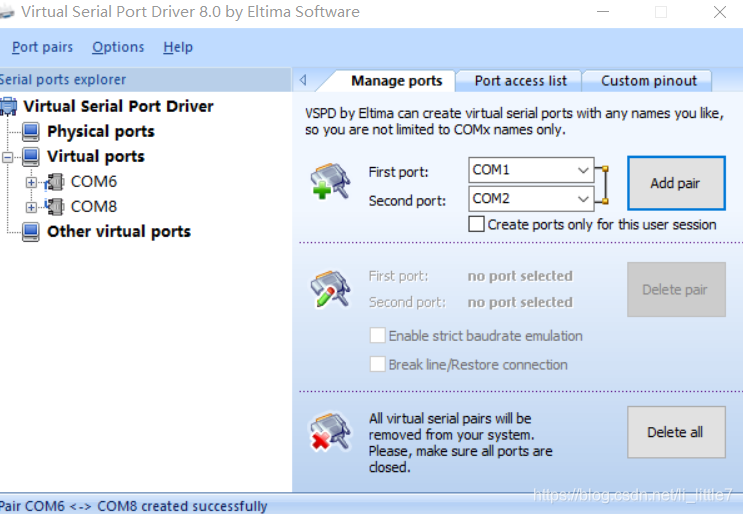Image resolution: width=743 pixels, height=514 pixels.
Task: Select the COM8 virtual port
Action: 93,207
